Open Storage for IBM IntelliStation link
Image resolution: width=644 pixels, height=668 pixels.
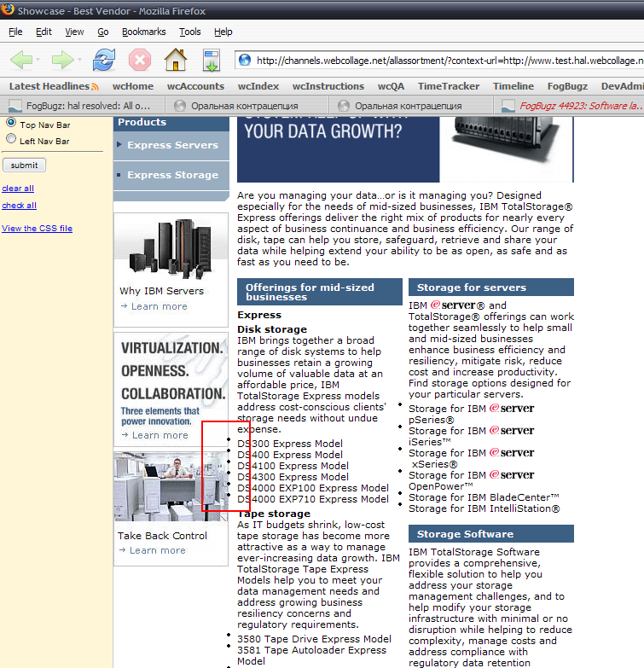[x=484, y=508]
